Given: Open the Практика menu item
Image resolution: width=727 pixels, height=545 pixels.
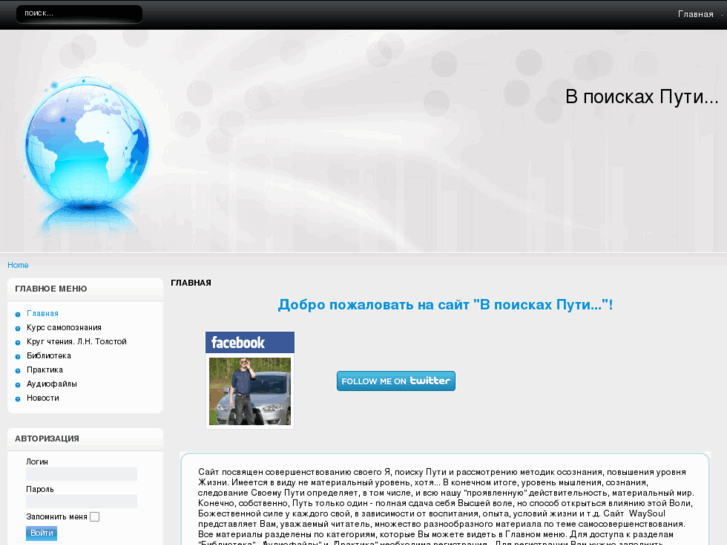Looking at the screenshot, I should pos(45,370).
